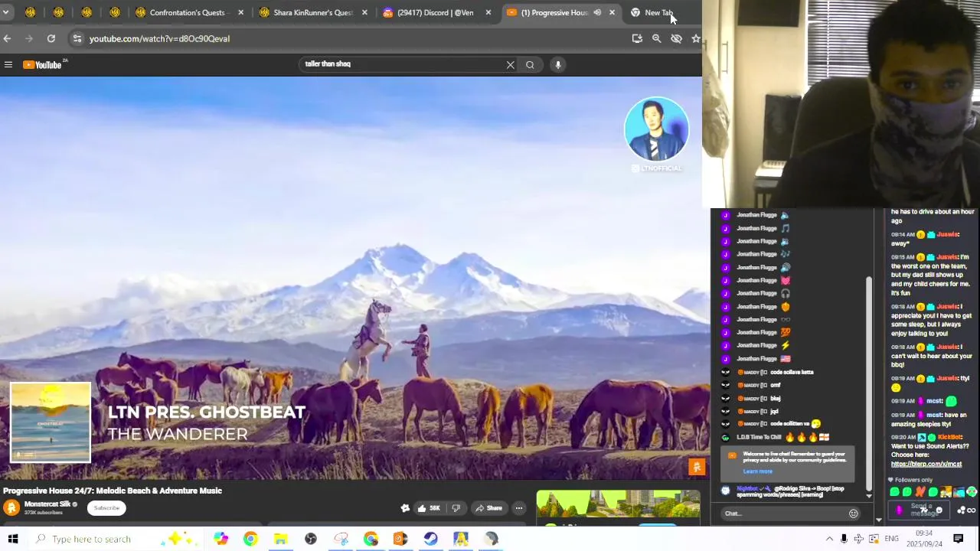Share the video
The height and width of the screenshot is (551, 980).
488,508
